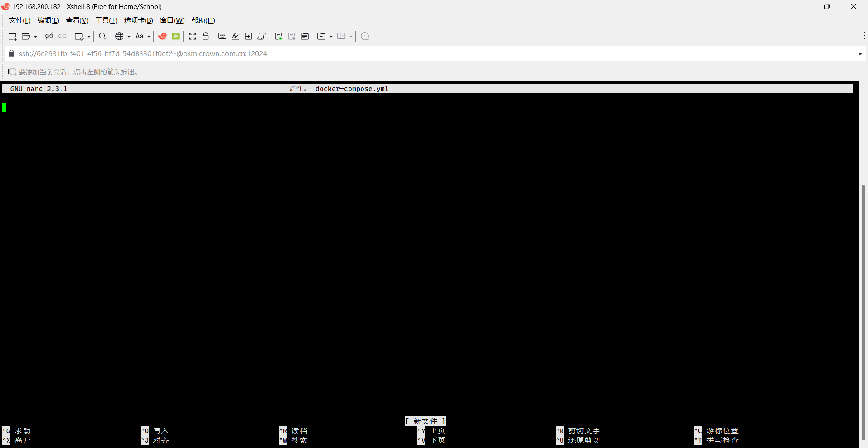Click the arrow button to add current session

coord(11,71)
